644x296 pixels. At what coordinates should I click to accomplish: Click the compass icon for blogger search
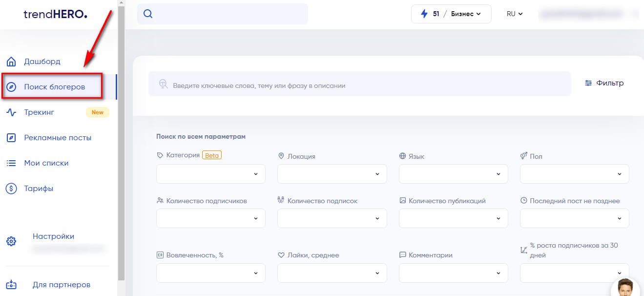pos(11,87)
